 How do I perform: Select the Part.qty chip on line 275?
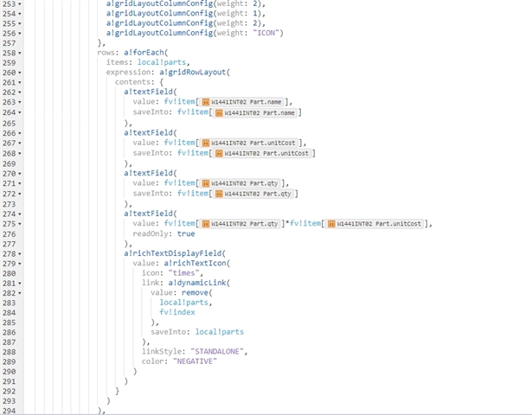click(x=240, y=224)
